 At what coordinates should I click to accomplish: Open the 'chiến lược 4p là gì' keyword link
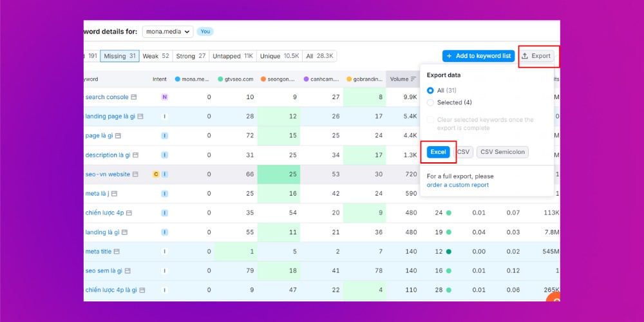[x=111, y=290]
